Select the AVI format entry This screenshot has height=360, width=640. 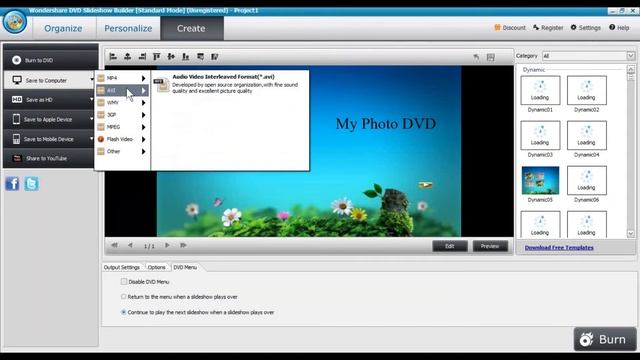coord(122,90)
